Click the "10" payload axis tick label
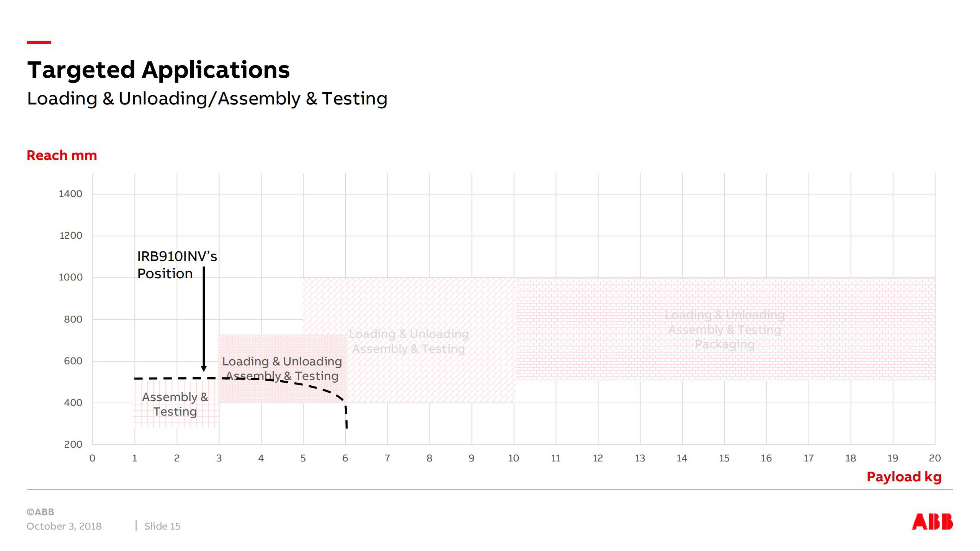The width and height of the screenshot is (980, 551). tap(513, 458)
